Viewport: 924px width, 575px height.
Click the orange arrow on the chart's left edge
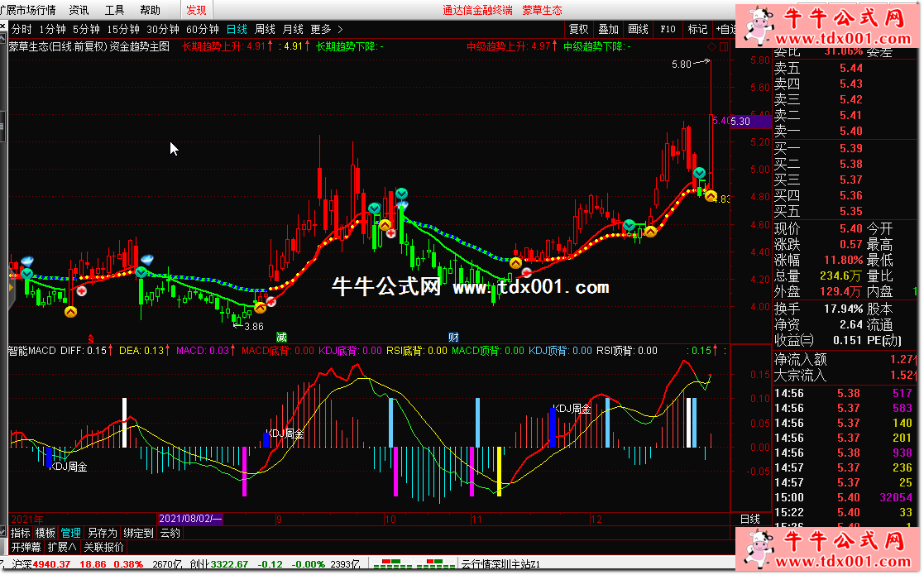coord(11,288)
